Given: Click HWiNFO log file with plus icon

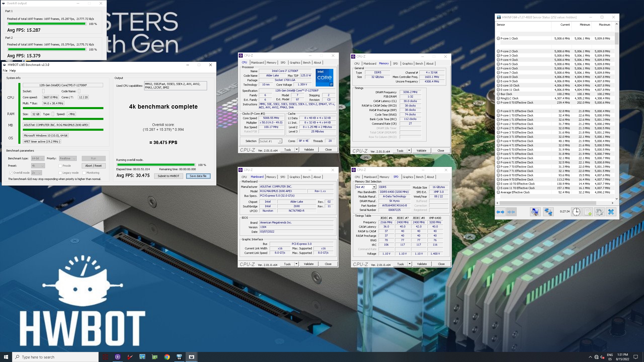Looking at the screenshot, I should [588, 212].
